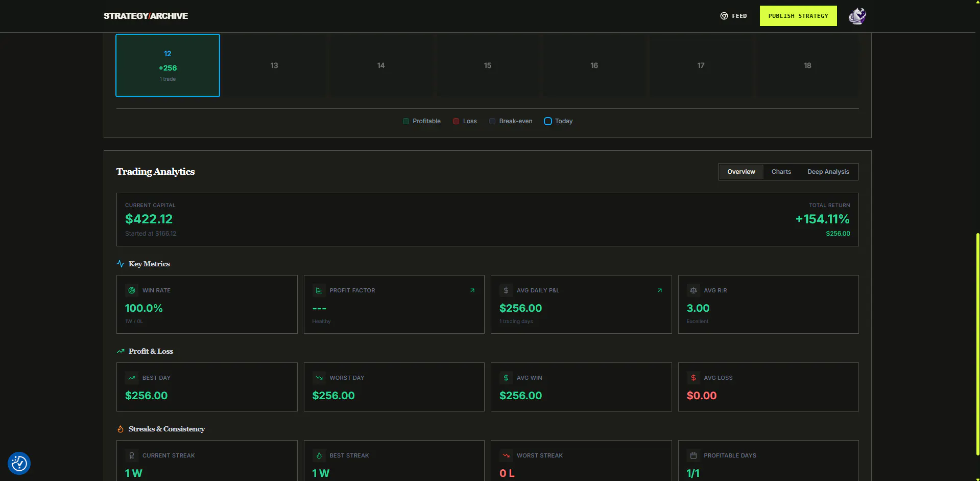Image resolution: width=980 pixels, height=481 pixels.
Task: Click the Avg Win dollar icon
Action: tap(506, 378)
